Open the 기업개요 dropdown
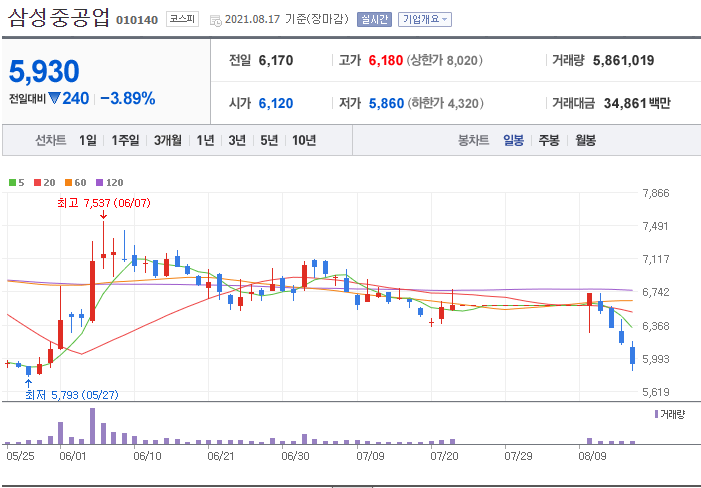This screenshot has width=701, height=488. 425,20
